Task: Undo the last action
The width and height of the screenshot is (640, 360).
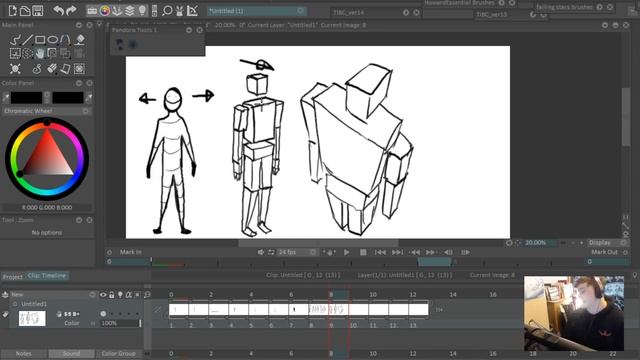Action: coord(59,11)
